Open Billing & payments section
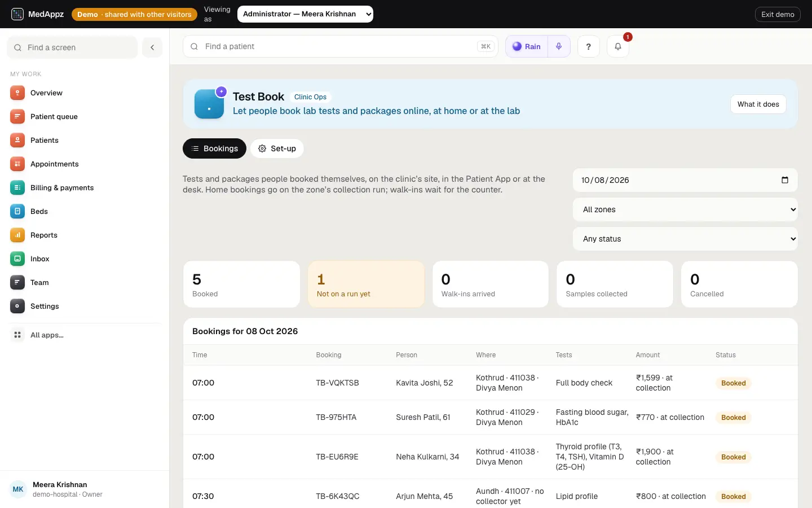812x508 pixels. pos(85,187)
